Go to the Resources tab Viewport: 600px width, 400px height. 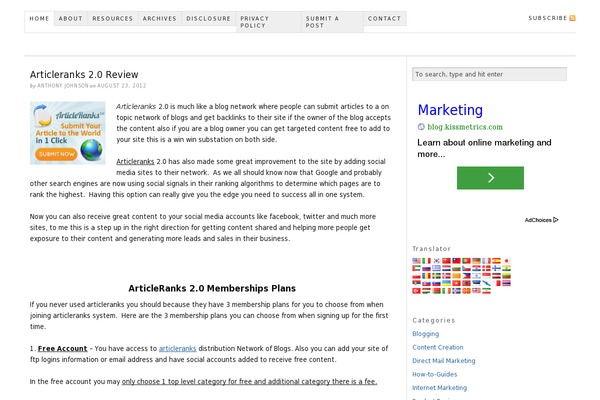click(x=112, y=18)
